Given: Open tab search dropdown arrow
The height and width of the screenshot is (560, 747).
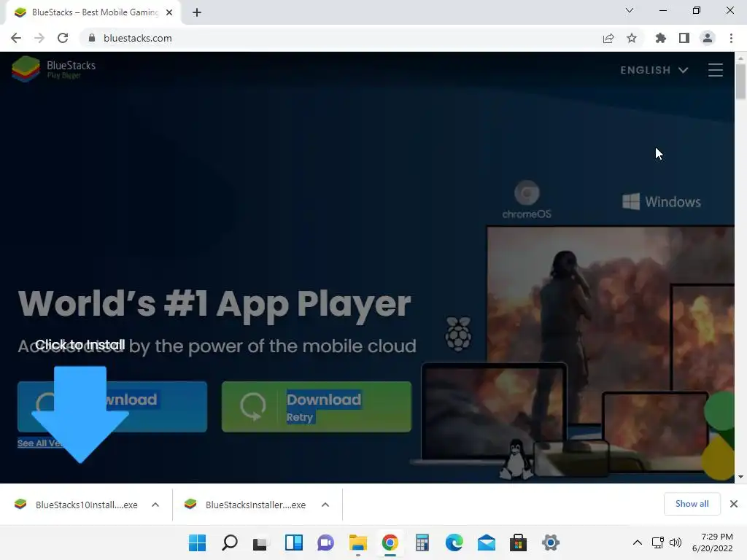Looking at the screenshot, I should coord(630,10).
